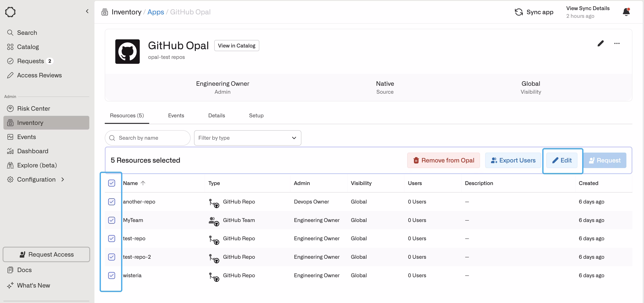Click the pencil edit icon for GitHub Opal
Image resolution: width=644 pixels, height=303 pixels.
point(600,43)
